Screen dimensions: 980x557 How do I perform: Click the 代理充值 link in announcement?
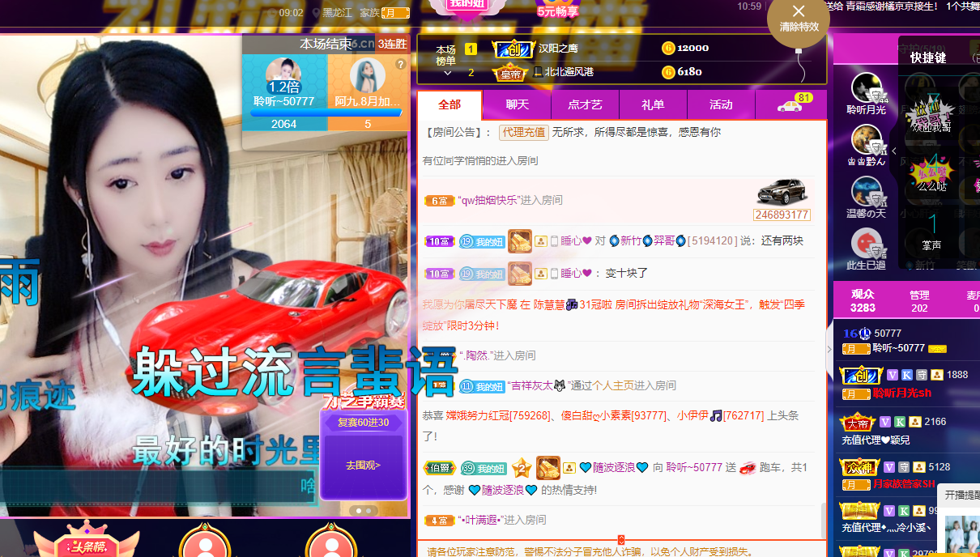pyautogui.click(x=523, y=132)
